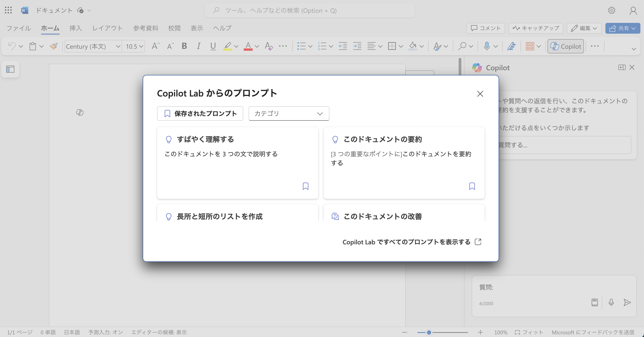Open the カテゴリ dropdown
644x337 pixels.
(x=289, y=114)
